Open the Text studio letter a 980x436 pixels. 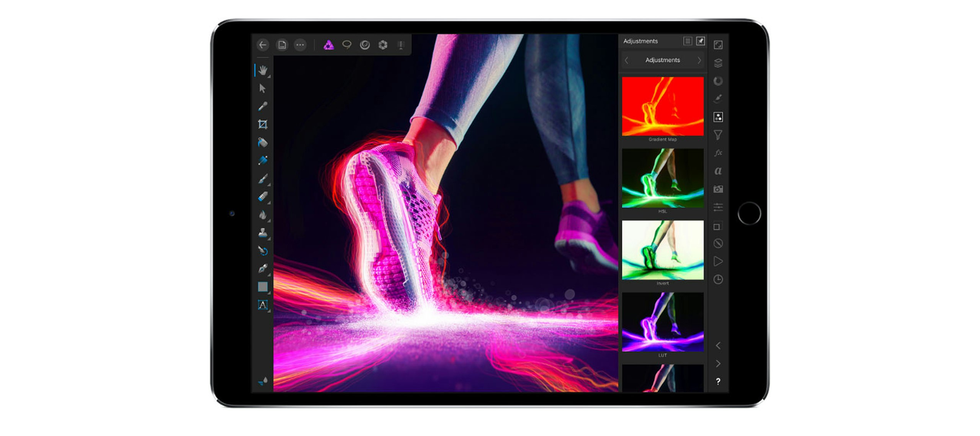click(x=718, y=171)
